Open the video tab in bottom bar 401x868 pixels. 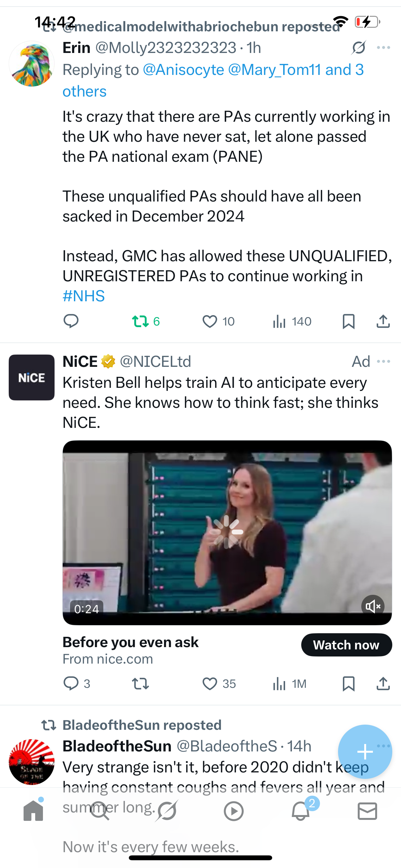click(233, 811)
